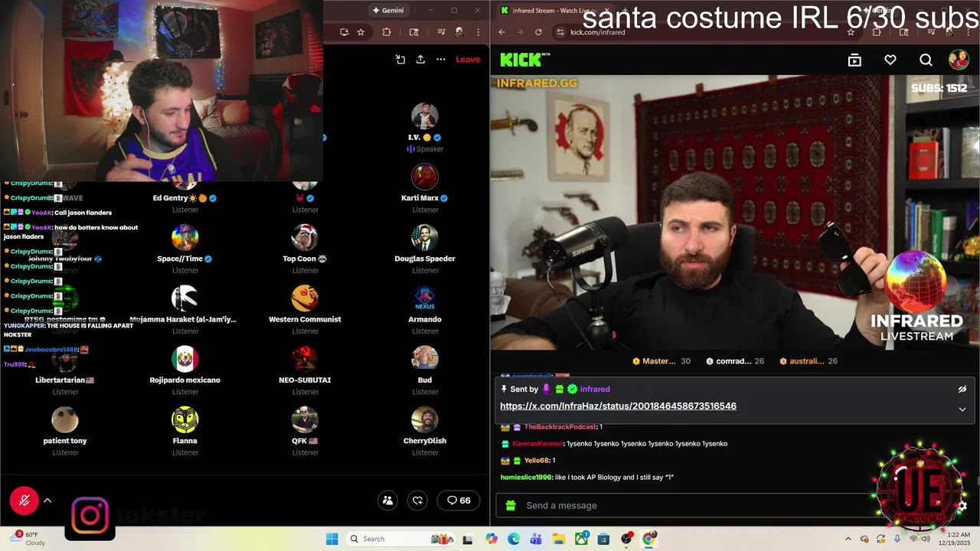Viewport: 980px width, 551px height.
Task: Hide the pinned message with the eye-slash icon
Action: [x=962, y=390]
